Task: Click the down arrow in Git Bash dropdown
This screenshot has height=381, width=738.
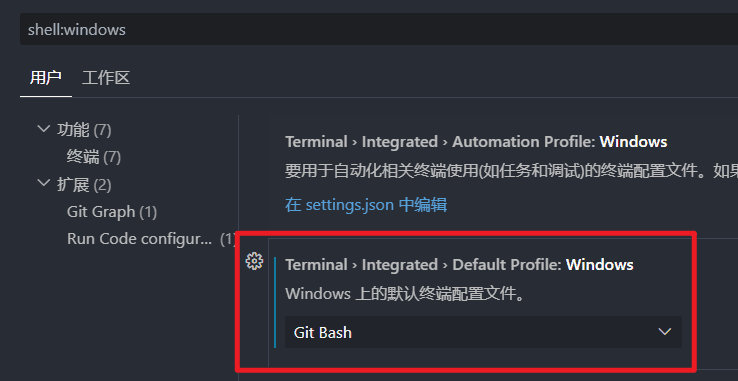Action: tap(665, 332)
